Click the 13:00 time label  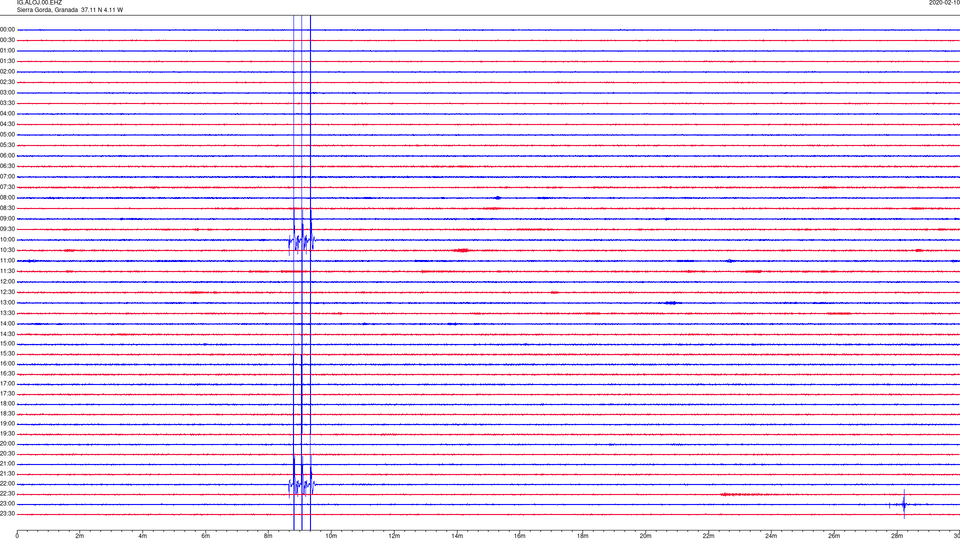click(7, 302)
